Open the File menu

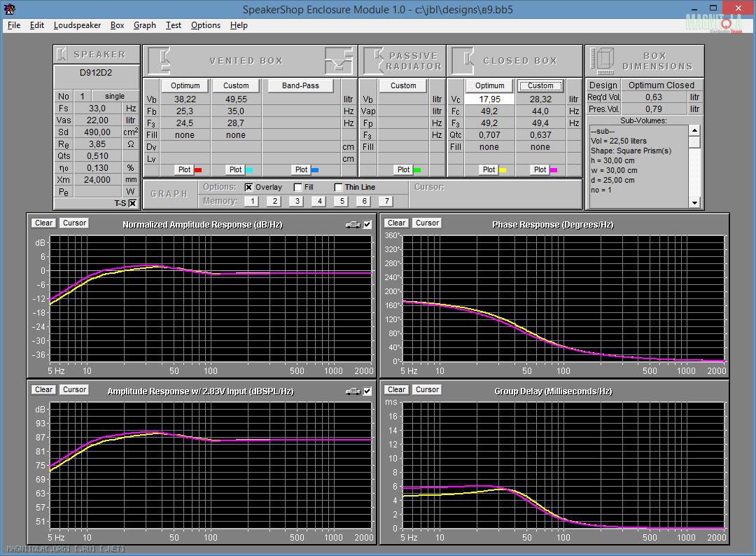(14, 25)
